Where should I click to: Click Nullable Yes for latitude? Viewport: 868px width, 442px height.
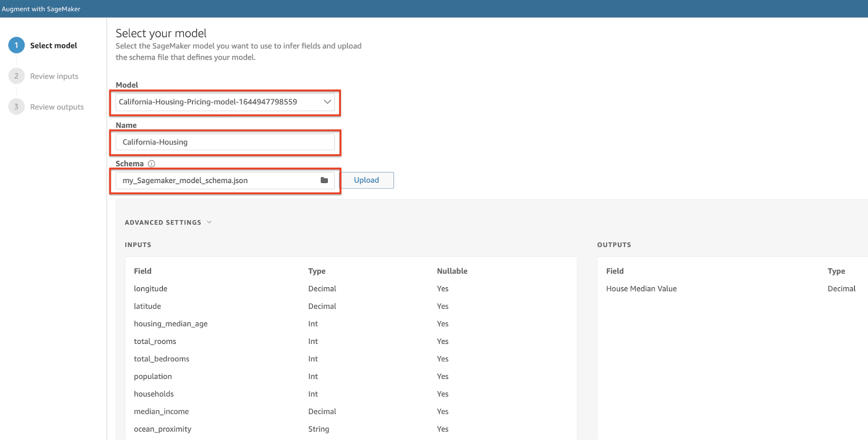pyautogui.click(x=443, y=306)
